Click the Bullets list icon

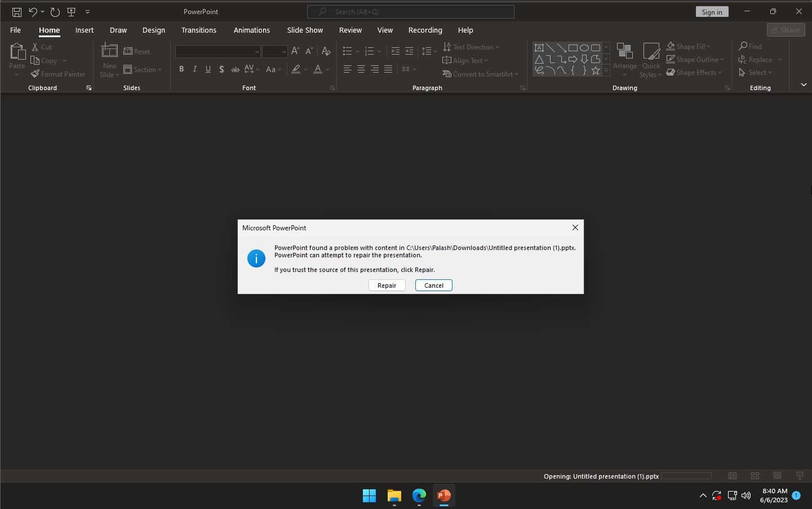pos(347,51)
